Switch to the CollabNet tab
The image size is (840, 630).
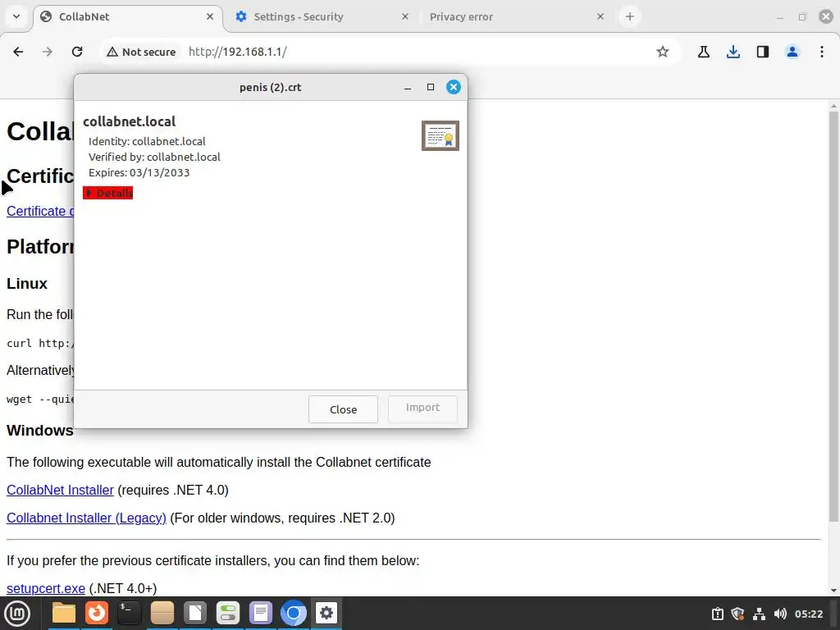(x=127, y=16)
